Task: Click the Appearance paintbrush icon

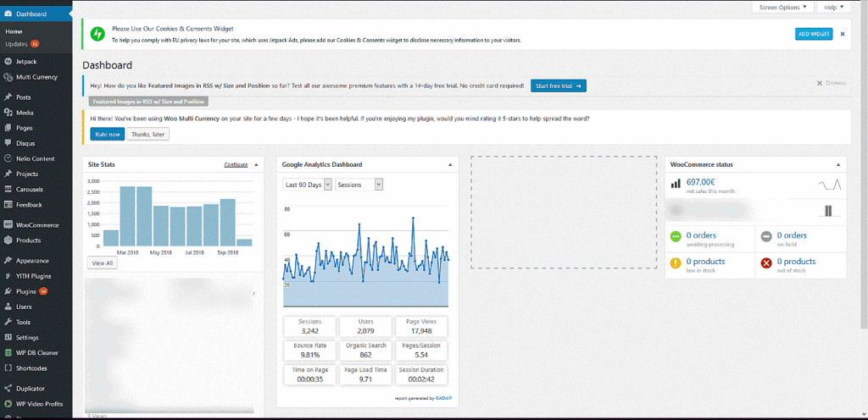Action: [x=8, y=260]
